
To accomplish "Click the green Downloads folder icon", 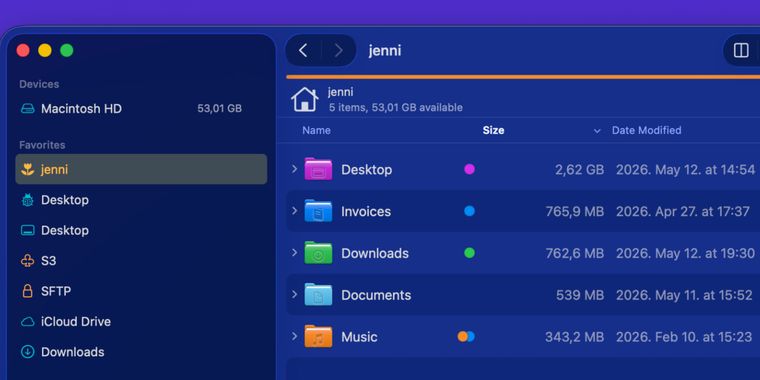I will (x=318, y=253).
